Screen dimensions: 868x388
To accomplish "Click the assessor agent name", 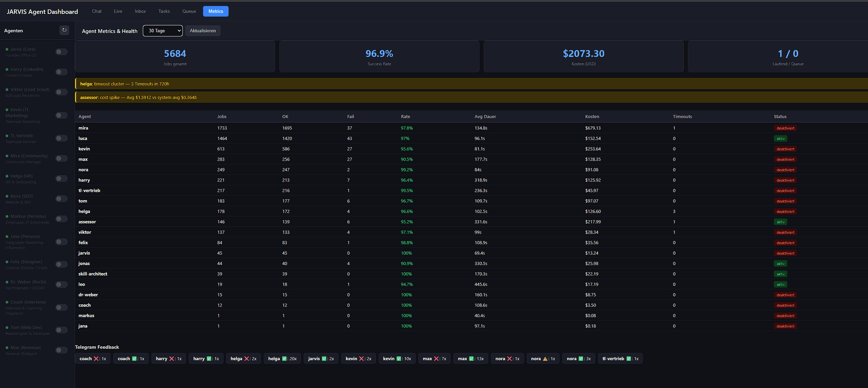I will (87, 222).
